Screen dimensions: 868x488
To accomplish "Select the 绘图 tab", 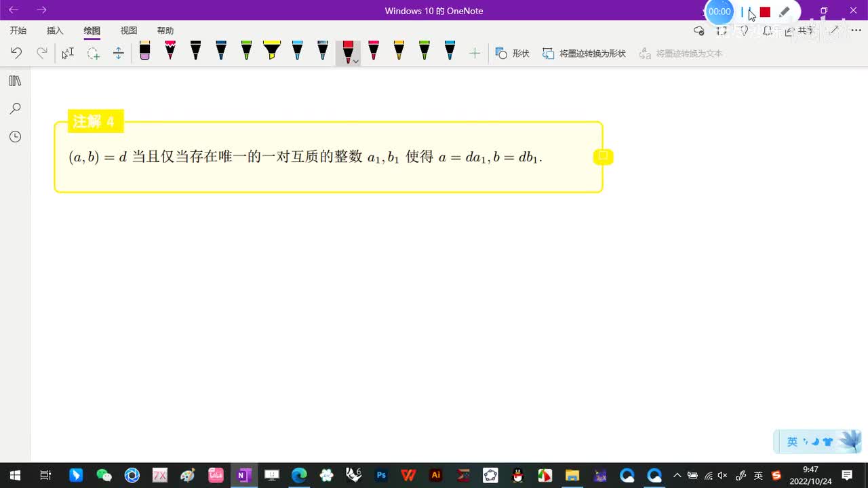I will [92, 30].
